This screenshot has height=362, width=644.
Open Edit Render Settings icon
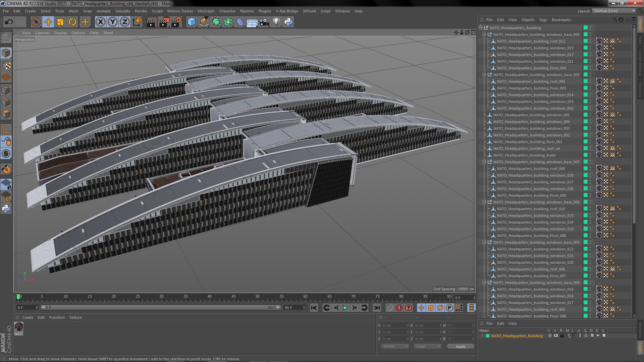(176, 22)
